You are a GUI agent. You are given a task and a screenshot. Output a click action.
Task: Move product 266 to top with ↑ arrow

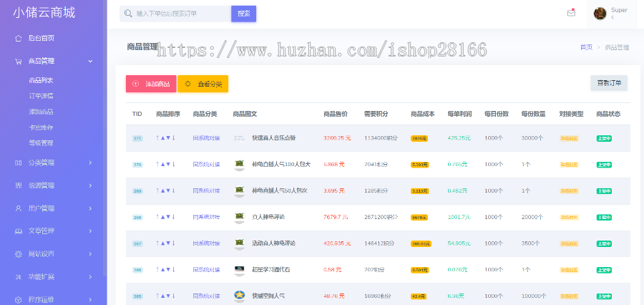click(x=157, y=270)
